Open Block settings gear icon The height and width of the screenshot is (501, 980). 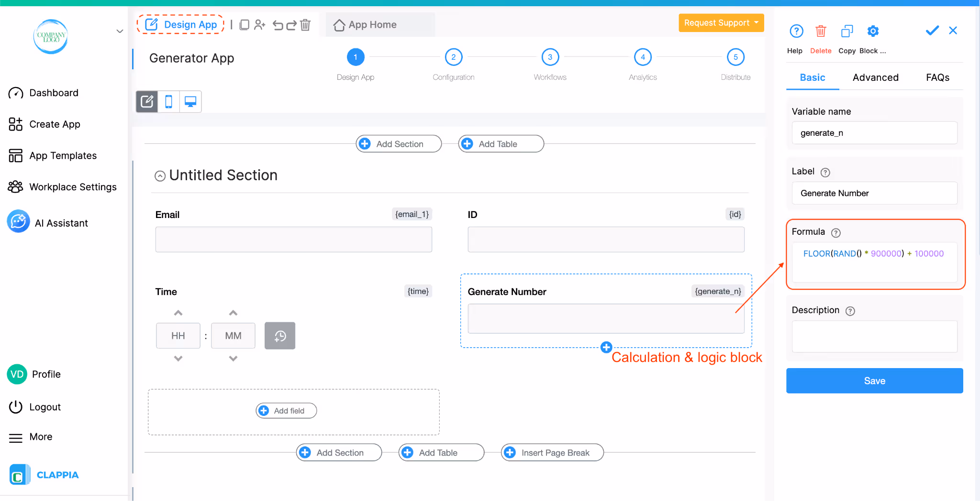873,31
